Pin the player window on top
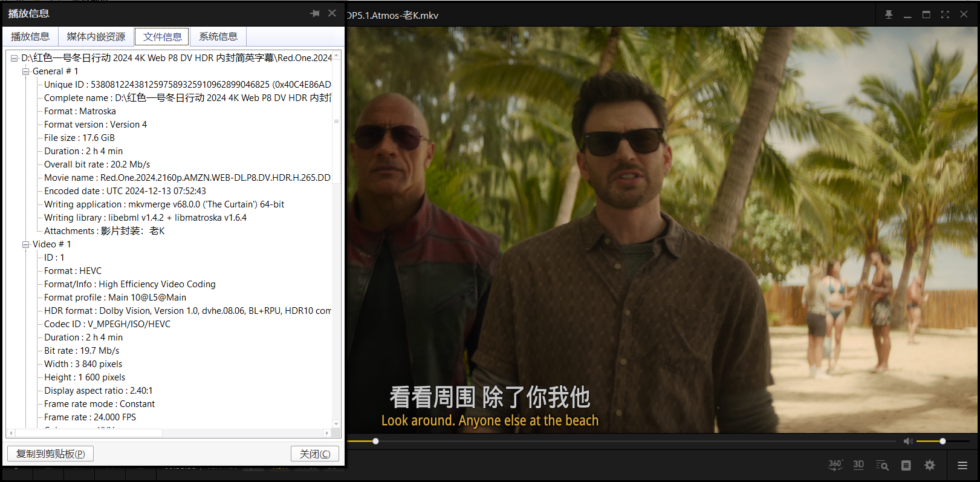 pyautogui.click(x=889, y=15)
